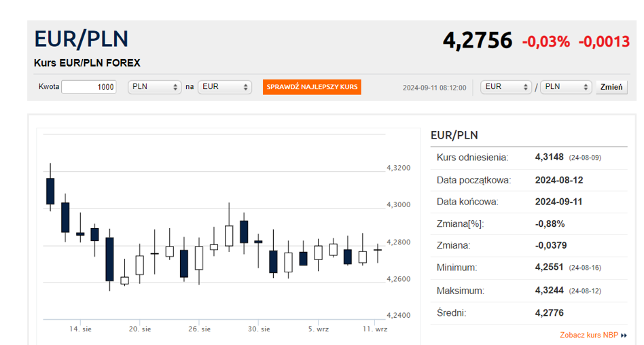Click the Kwota amount input field

pyautogui.click(x=88, y=87)
